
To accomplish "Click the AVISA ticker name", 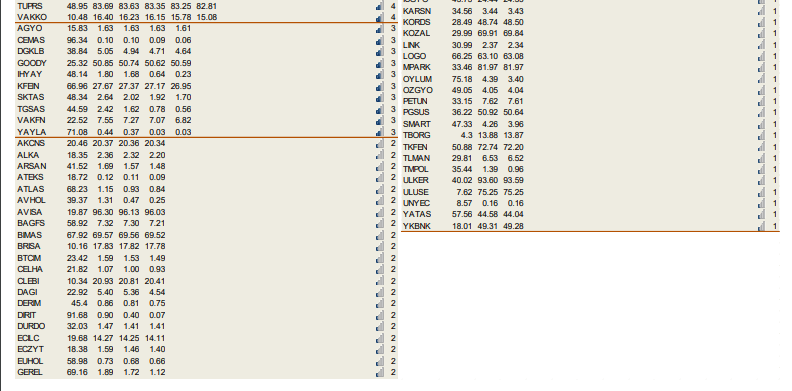I will click(30, 212).
